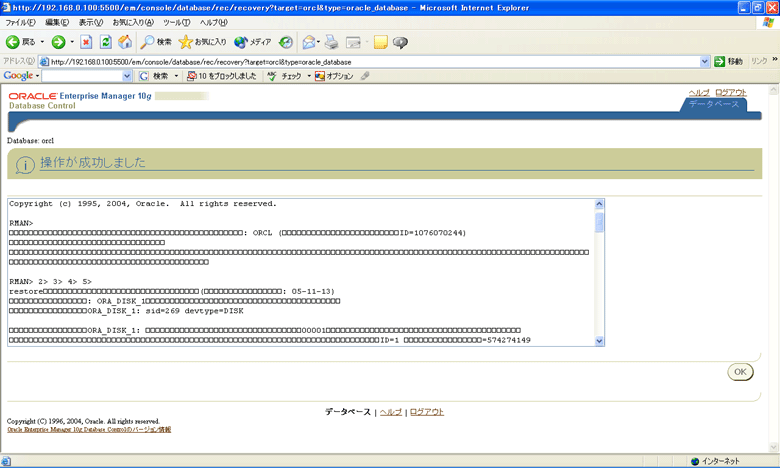
Task: Open the Tools (ツール) menu
Action: pyautogui.click(x=177, y=22)
